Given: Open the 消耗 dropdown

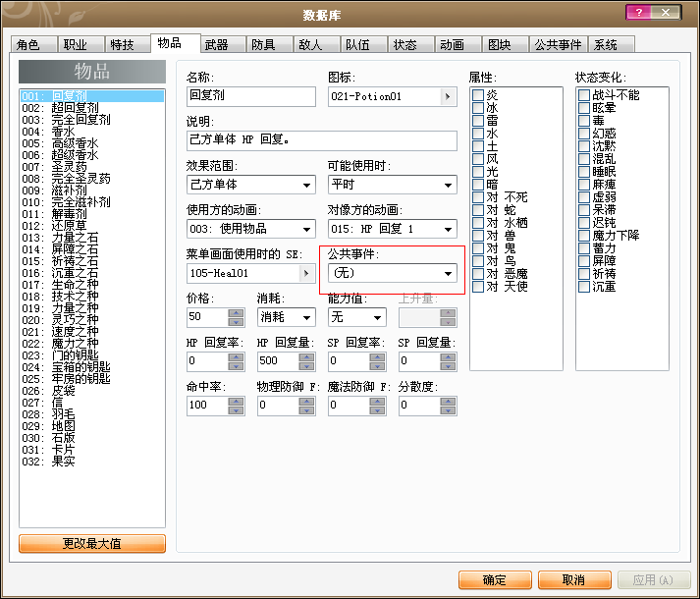Looking at the screenshot, I should click(x=286, y=317).
